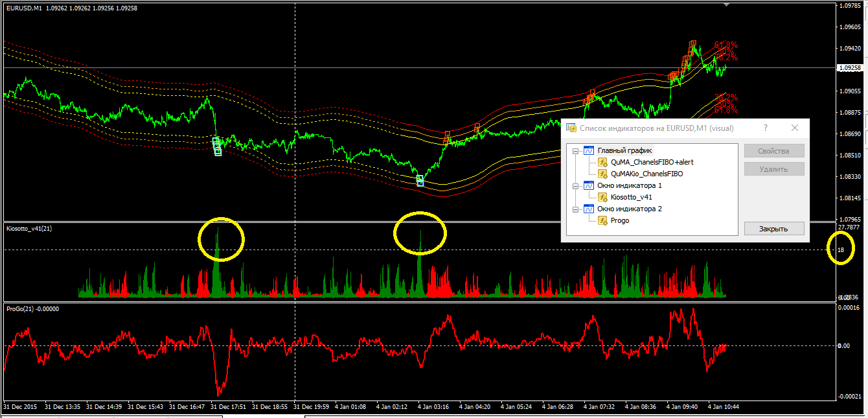868x418 pixels.
Task: Click the current price label 1.09258 on the scale
Action: (850, 68)
